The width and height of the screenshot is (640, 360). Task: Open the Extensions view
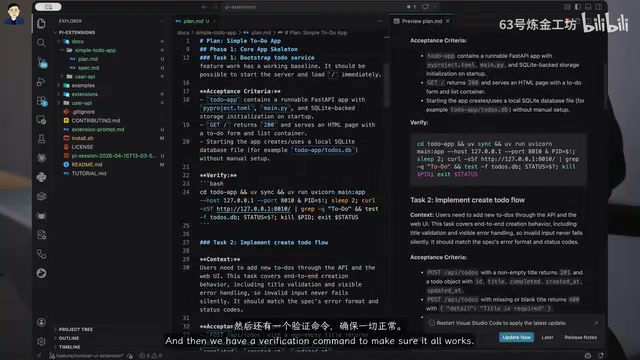pyautogui.click(x=41, y=101)
